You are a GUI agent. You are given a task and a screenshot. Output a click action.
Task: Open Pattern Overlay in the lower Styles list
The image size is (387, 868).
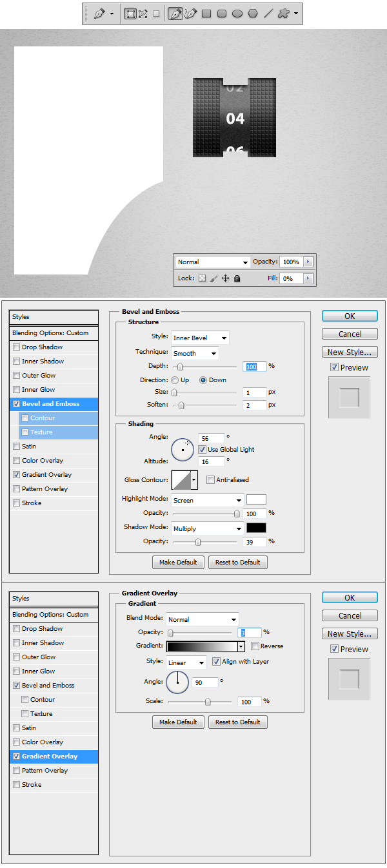[45, 770]
